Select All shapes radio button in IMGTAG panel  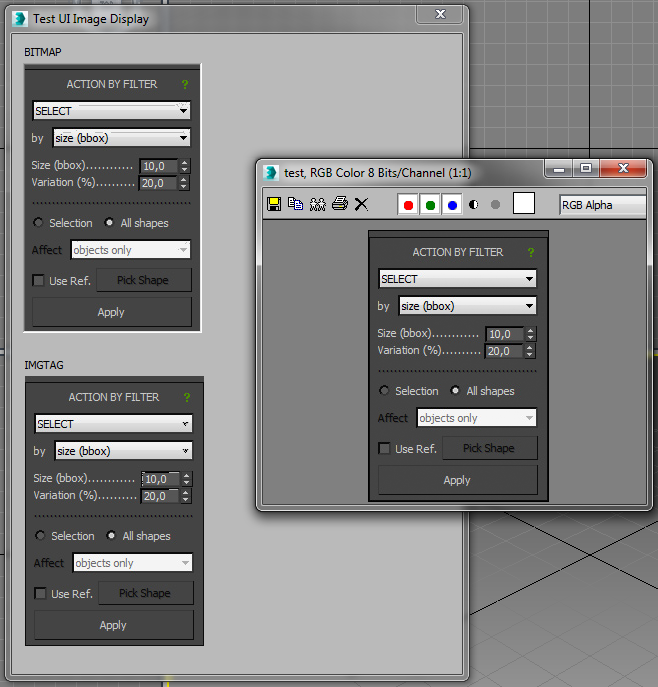[x=111, y=535]
